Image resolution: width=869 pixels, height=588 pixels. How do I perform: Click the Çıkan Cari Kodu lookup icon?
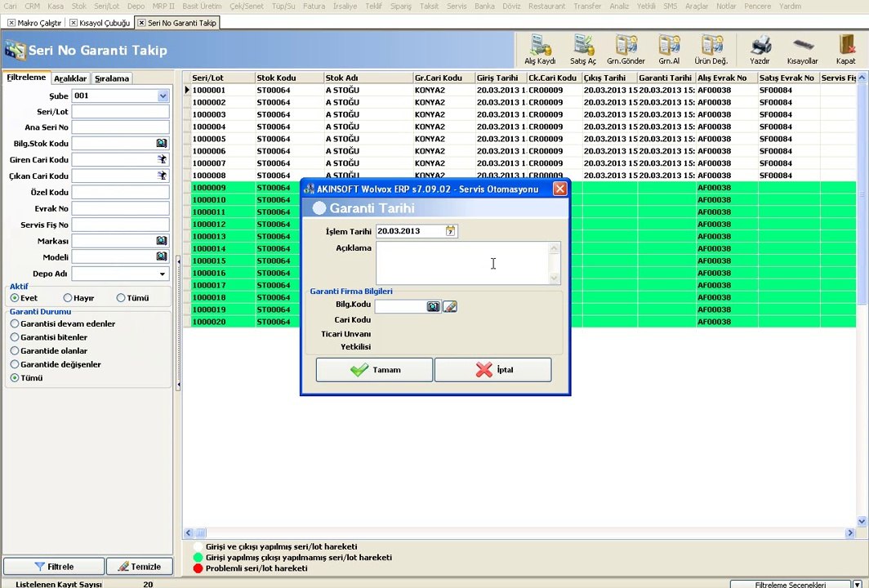(x=161, y=176)
